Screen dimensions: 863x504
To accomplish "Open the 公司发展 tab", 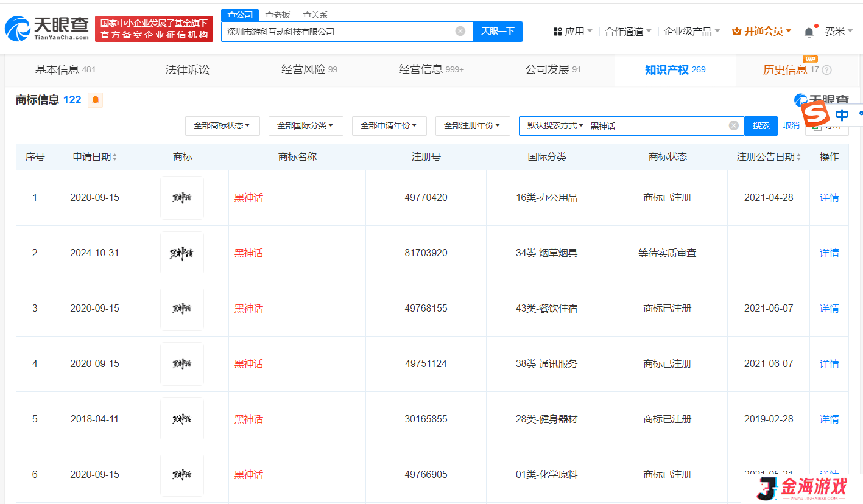I will (553, 69).
